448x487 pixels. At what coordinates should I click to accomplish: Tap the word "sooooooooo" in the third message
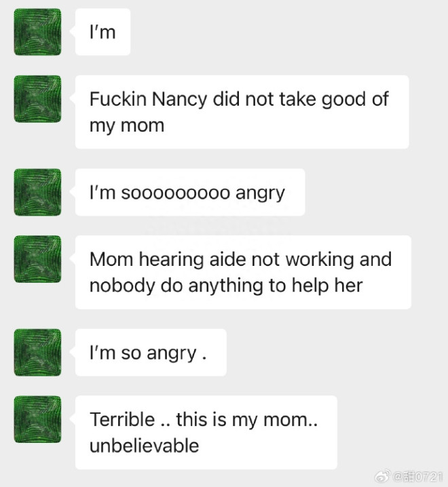[175, 193]
